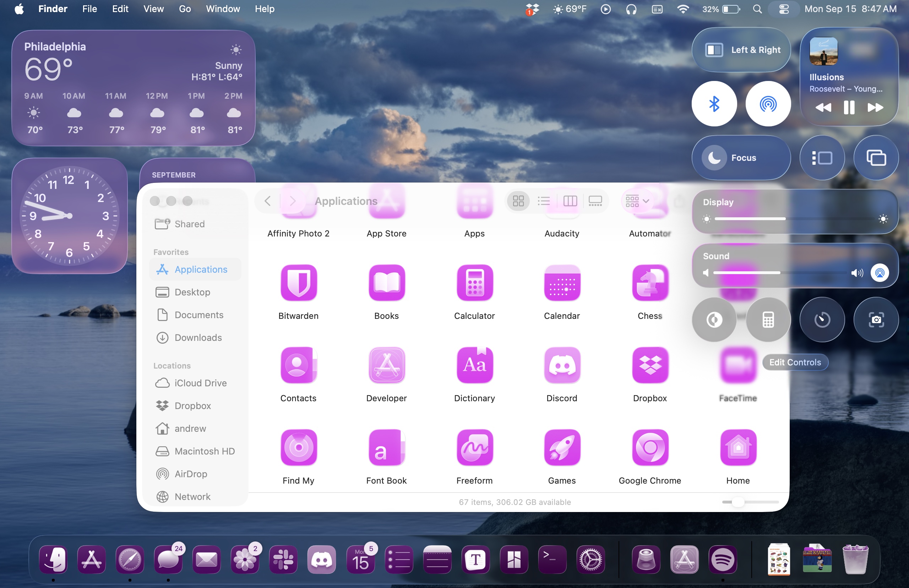Screen dimensions: 909x588
Task: Open the Calculator control in Control Center
Action: [x=768, y=320]
